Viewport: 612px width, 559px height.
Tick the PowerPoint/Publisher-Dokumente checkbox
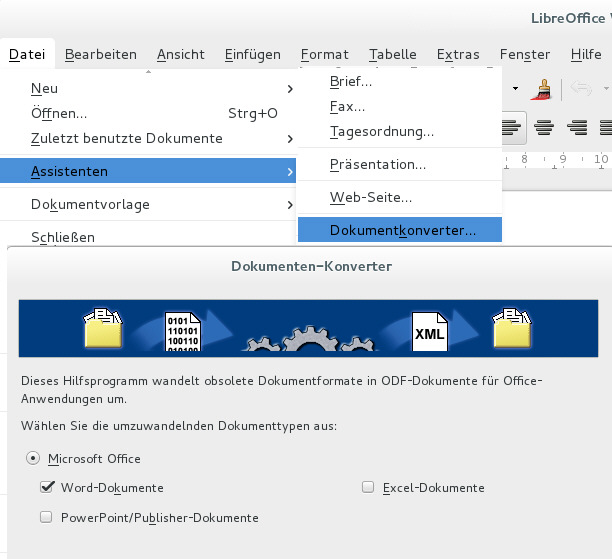coord(46,518)
